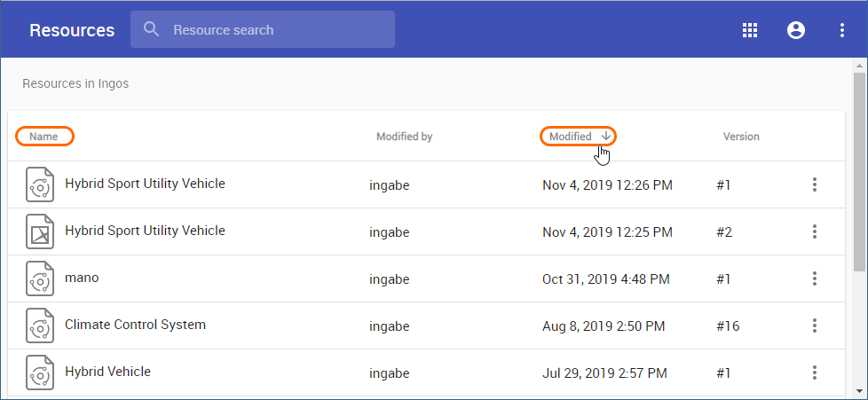
Task: Click the diagram icon of version #2 resource
Action: click(39, 231)
